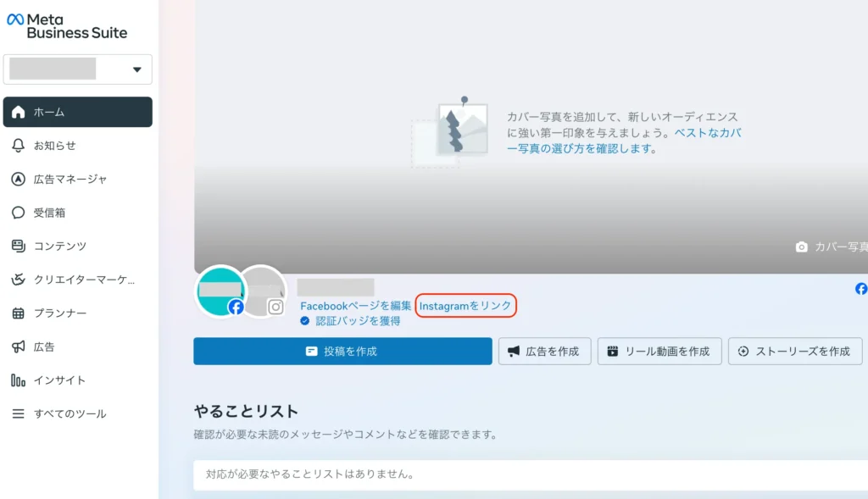
Task: Open the 受信箱 inbox icon
Action: (x=18, y=213)
